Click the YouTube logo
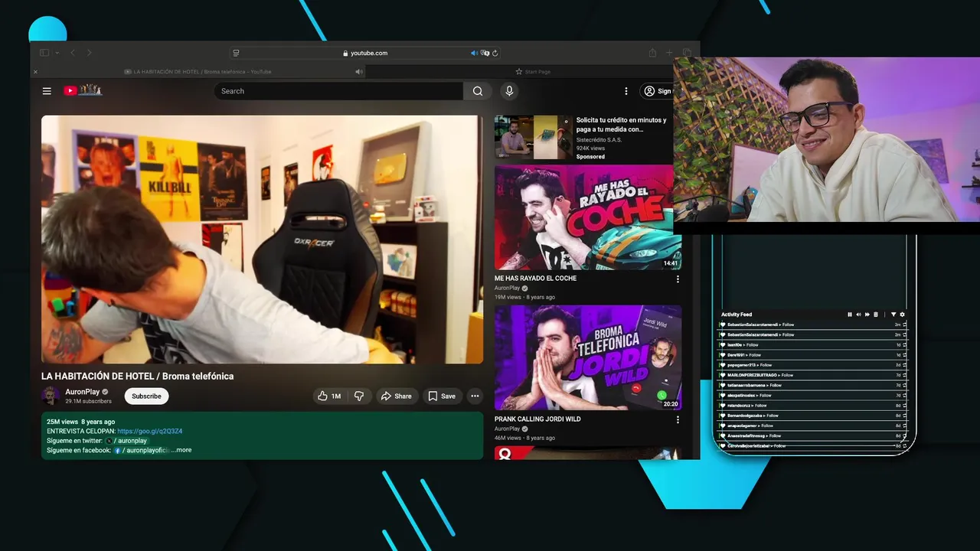 (83, 90)
